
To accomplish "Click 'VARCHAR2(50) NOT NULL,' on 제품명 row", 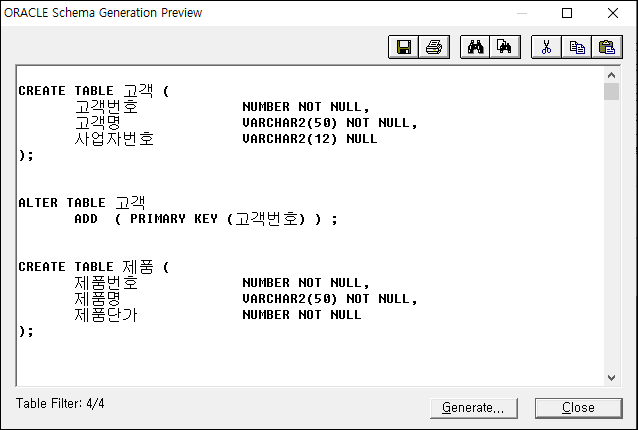I will click(x=330, y=299).
